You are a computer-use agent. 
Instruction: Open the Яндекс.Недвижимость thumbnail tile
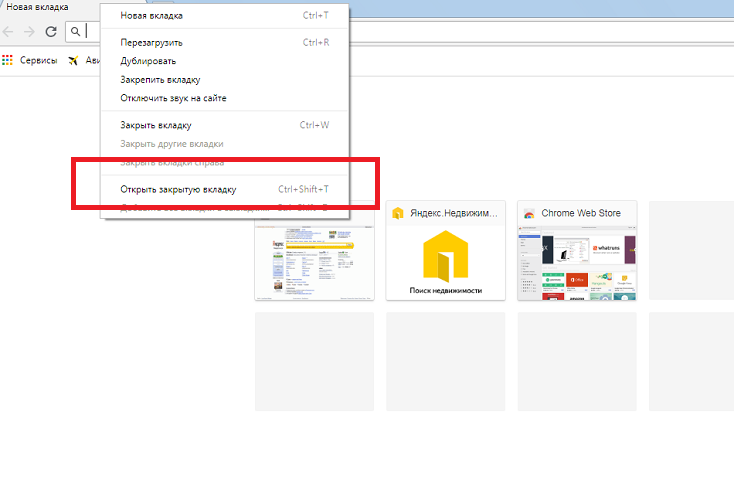[x=446, y=251]
